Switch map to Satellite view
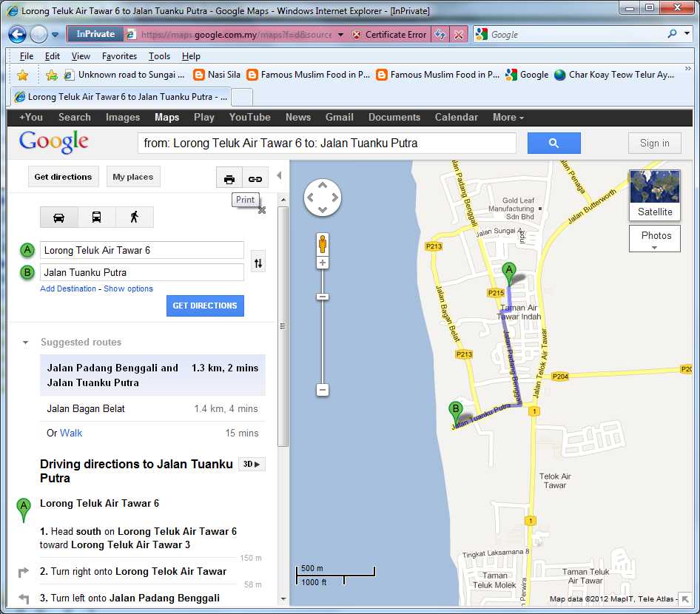700x614 pixels. [x=654, y=212]
